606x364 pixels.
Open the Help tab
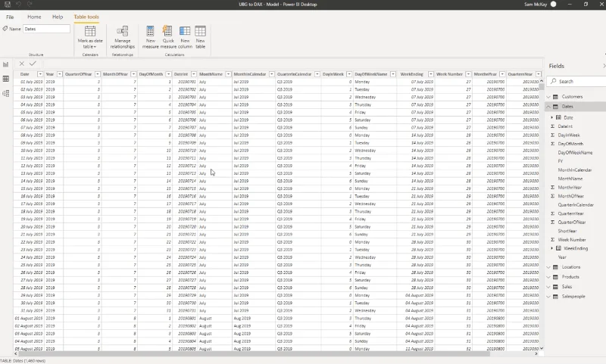[58, 17]
